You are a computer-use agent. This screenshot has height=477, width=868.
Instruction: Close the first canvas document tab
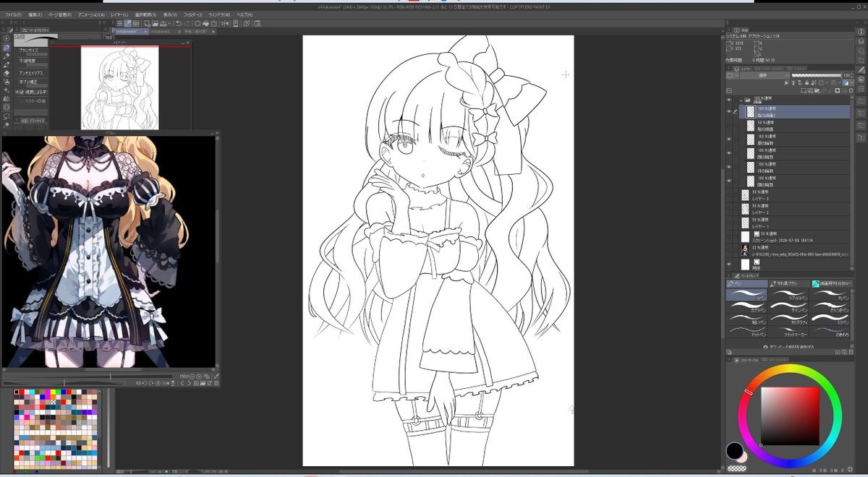click(145, 32)
